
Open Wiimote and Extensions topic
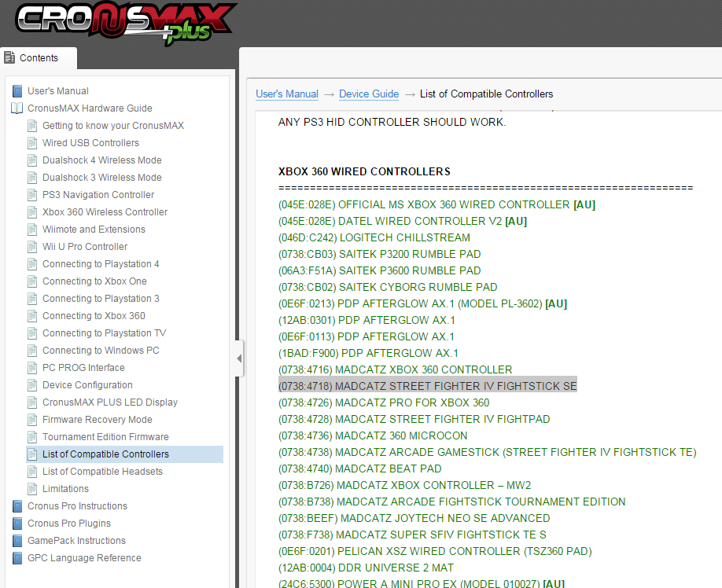tap(94, 229)
